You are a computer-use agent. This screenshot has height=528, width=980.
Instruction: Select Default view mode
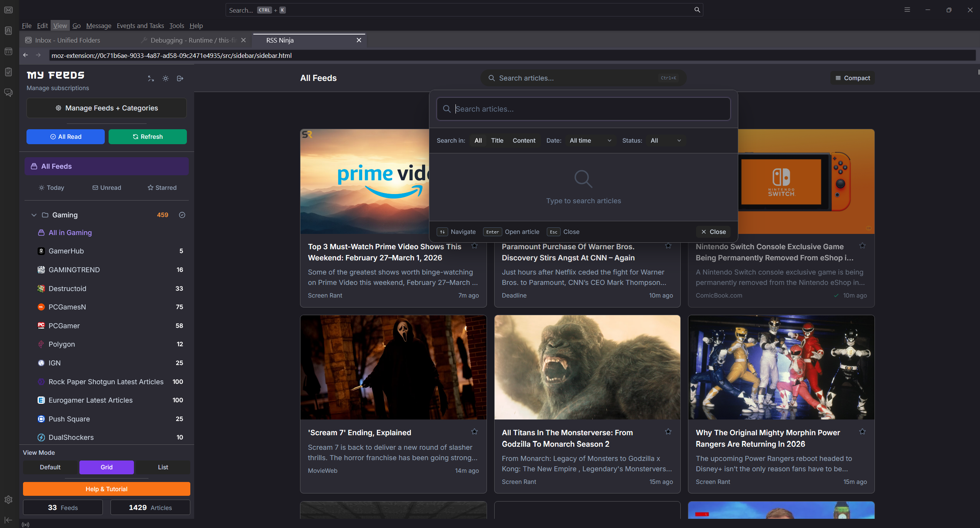tap(50, 467)
